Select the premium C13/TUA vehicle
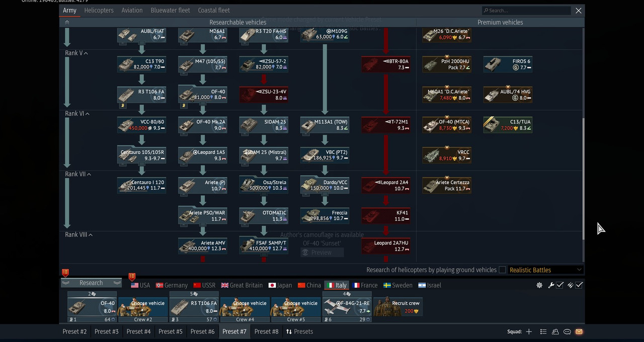Screen dimensions: 644x342 [508, 125]
